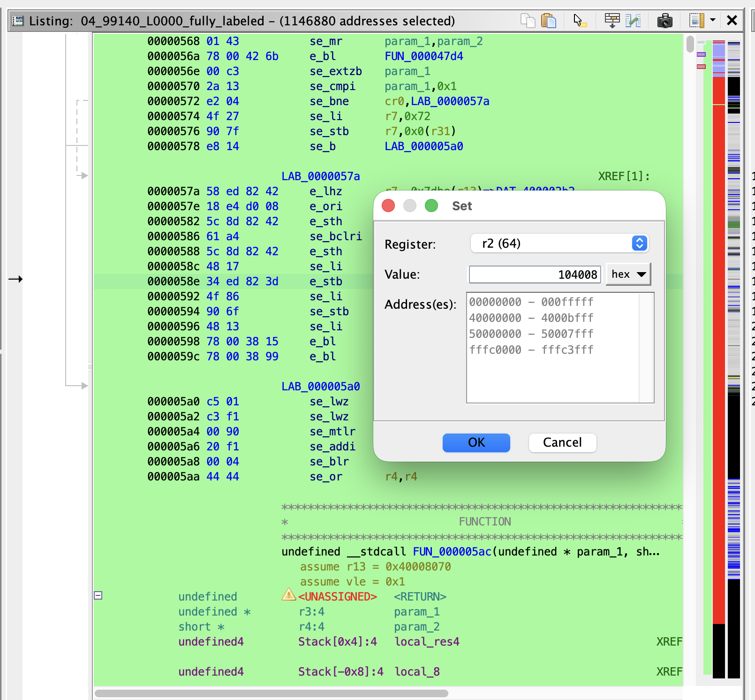Click the entropy overview bar on right
755x700 pixels.
coord(734,359)
